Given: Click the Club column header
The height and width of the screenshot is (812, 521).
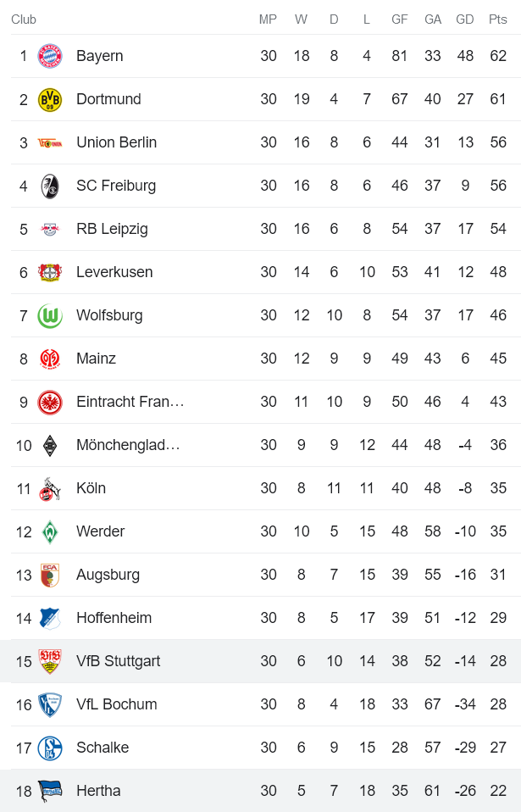Looking at the screenshot, I should (24, 17).
